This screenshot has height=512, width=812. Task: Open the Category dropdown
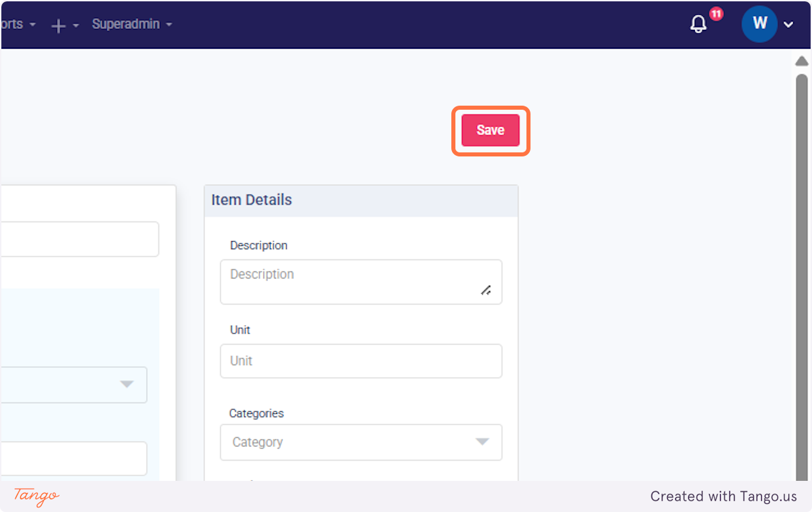(361, 442)
